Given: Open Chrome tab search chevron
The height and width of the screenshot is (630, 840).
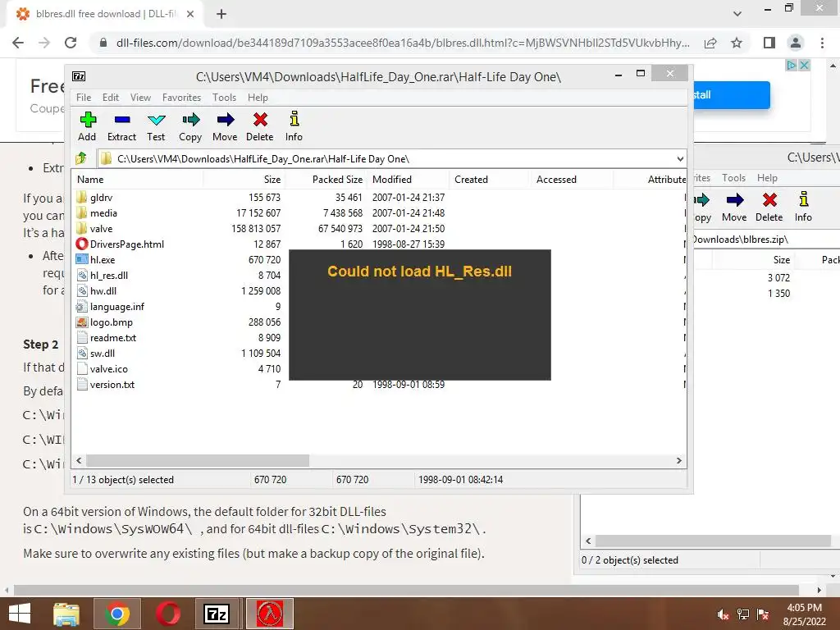Looking at the screenshot, I should 737,14.
